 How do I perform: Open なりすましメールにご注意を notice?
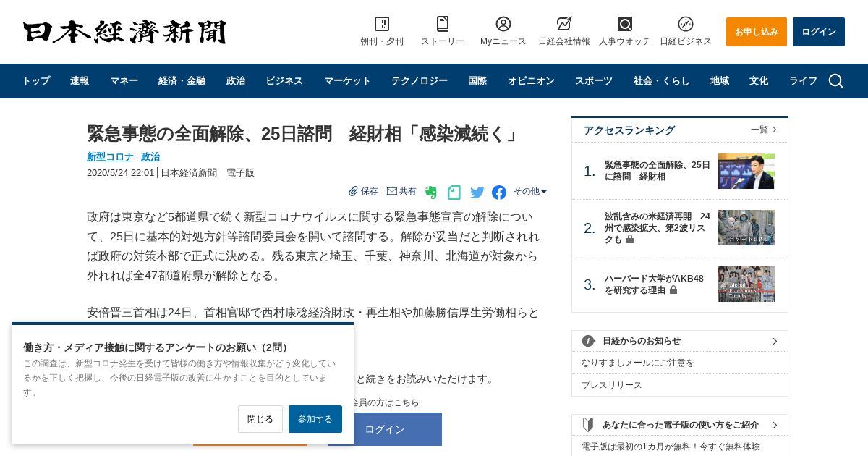[x=638, y=363]
